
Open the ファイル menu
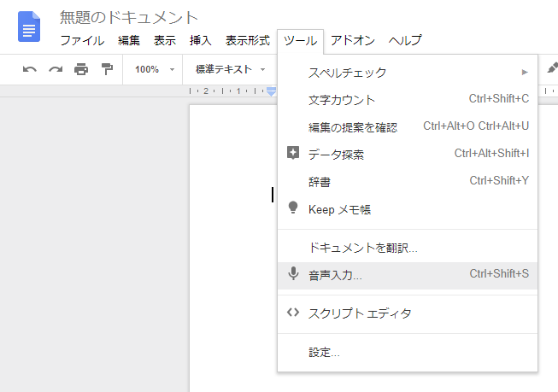[x=82, y=40]
